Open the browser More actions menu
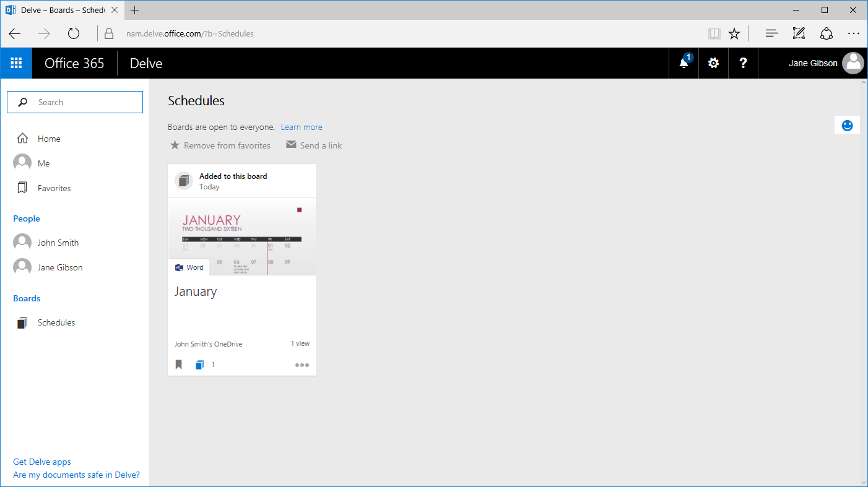 (x=854, y=33)
